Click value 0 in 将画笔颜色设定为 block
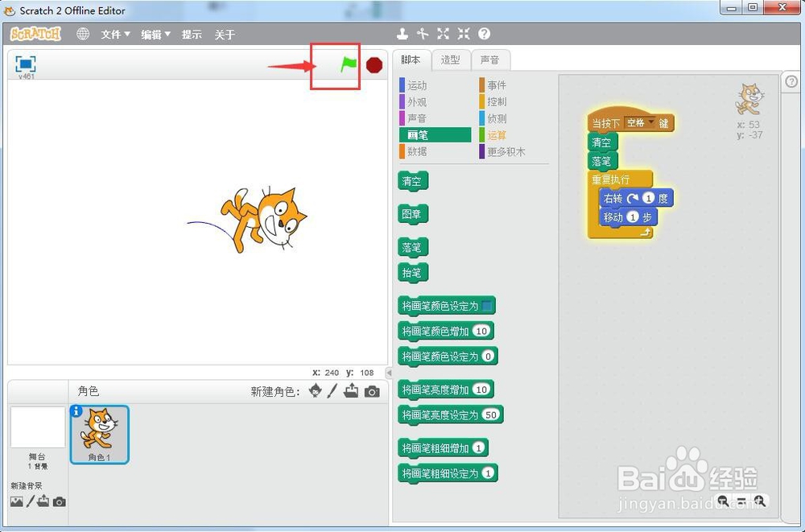The image size is (805, 532). coord(489,356)
